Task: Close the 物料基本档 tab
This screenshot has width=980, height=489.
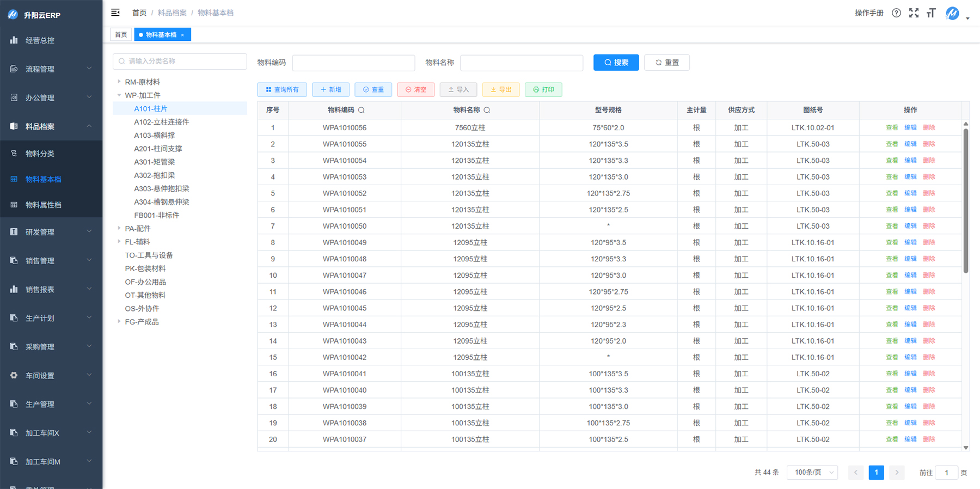Action: click(182, 35)
